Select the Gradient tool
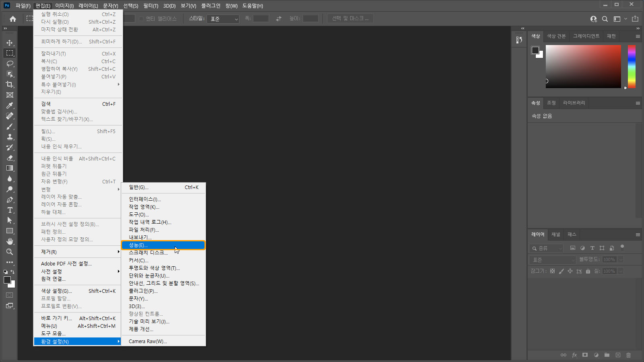 pos(10,168)
